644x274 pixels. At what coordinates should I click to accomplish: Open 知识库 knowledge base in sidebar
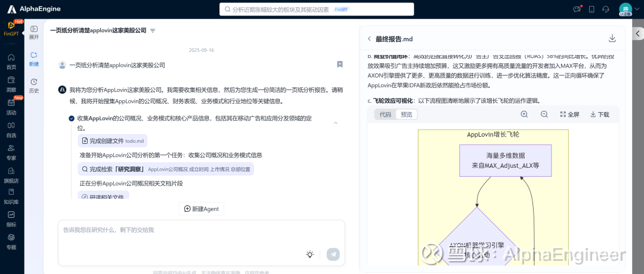11,196
